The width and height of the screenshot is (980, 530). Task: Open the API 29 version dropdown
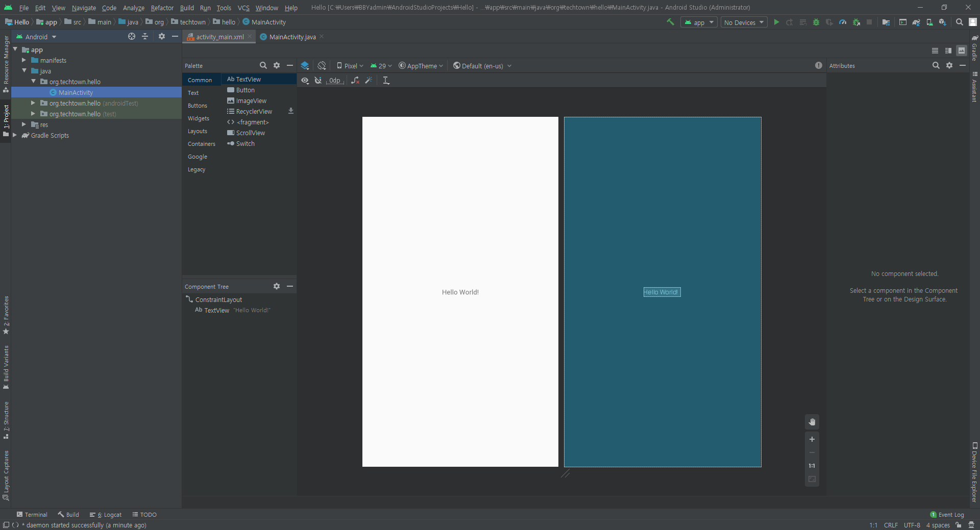click(381, 66)
